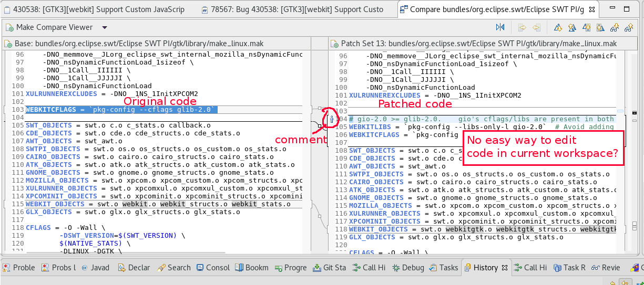644x285 pixels.
Task: Click Copy All from Right to Left
Action: pos(536,27)
